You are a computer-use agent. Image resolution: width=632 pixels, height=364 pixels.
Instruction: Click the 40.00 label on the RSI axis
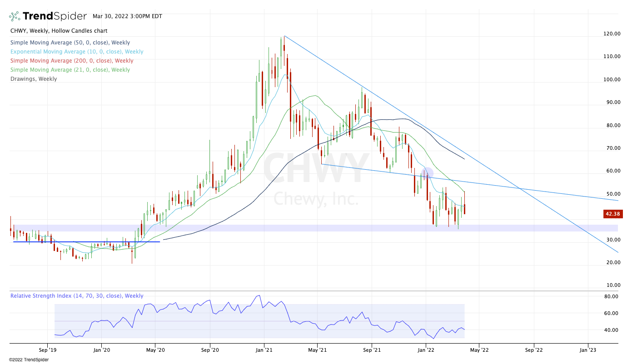coord(612,330)
